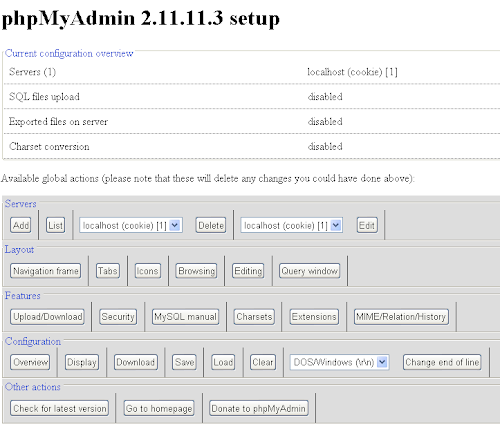Click the 'Features' section legend

[x=23, y=296]
